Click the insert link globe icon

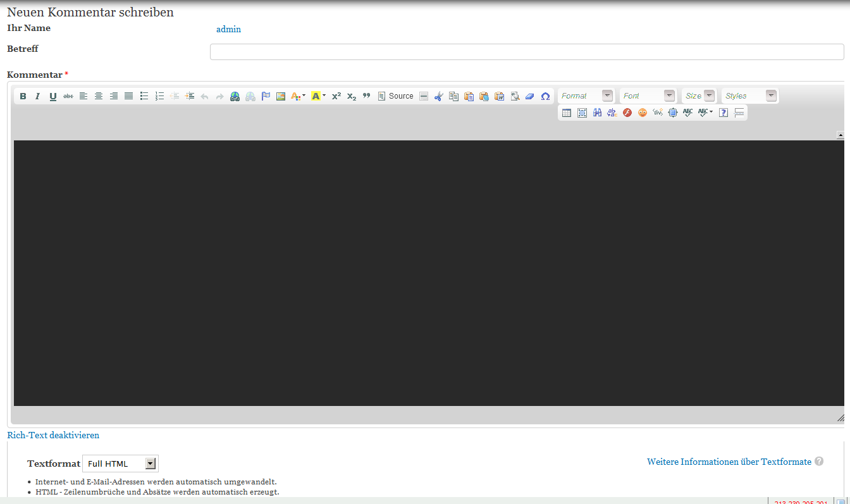point(235,96)
